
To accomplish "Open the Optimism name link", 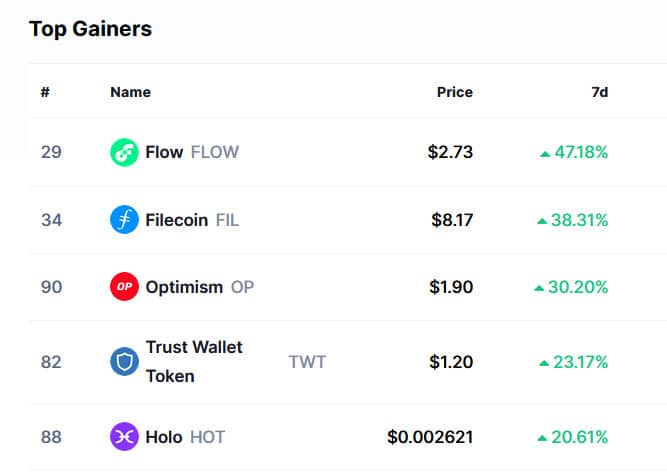I will tap(184, 287).
